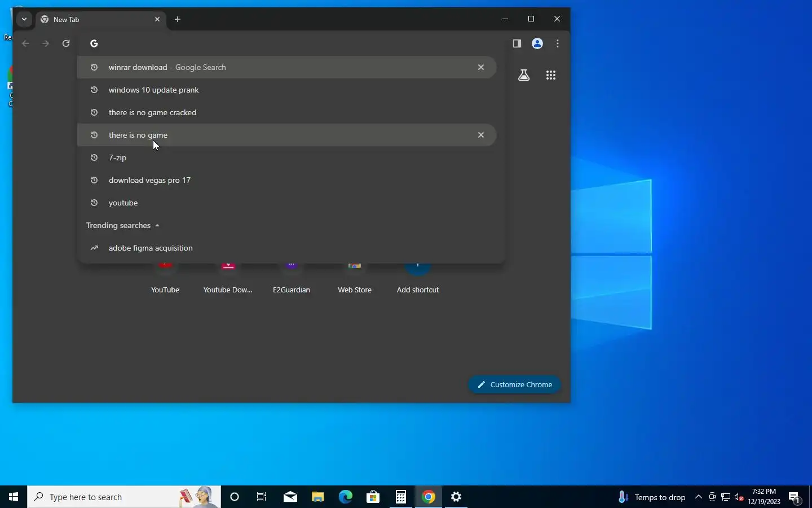Open the Chrome profile avatar

tap(537, 43)
